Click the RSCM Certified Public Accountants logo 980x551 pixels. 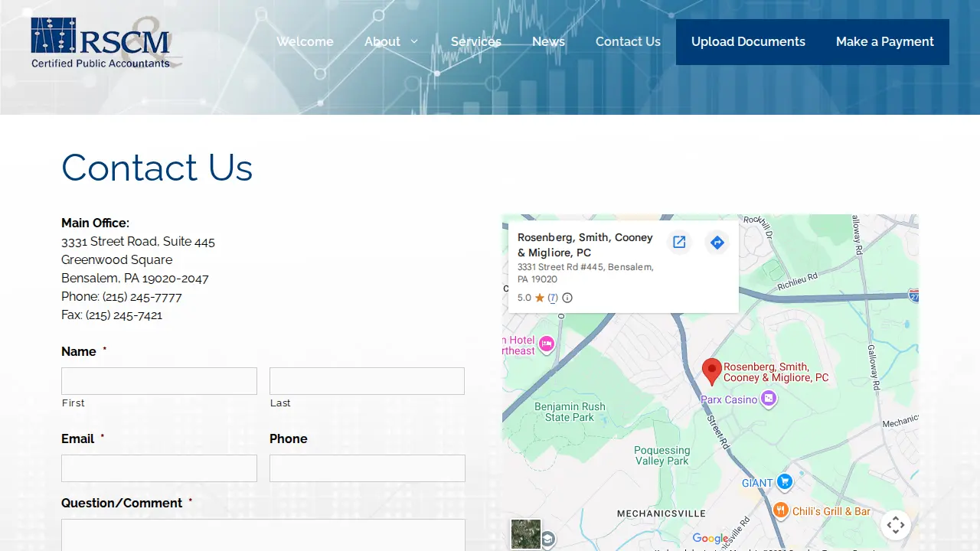pos(106,42)
